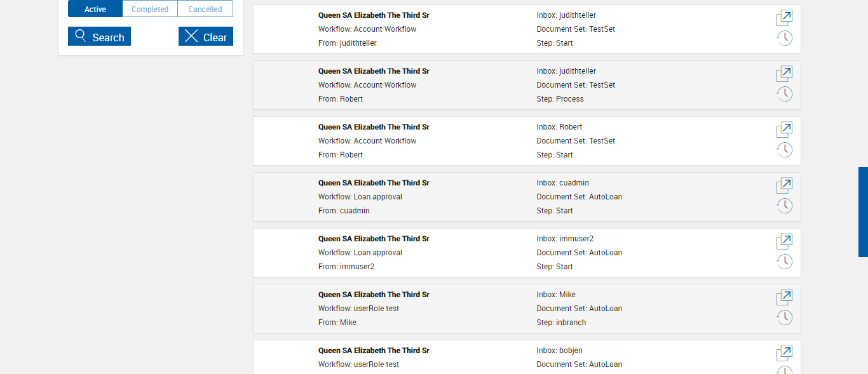Open the Process step workflow item
Screen dimensions: 868x374
pyautogui.click(x=784, y=74)
